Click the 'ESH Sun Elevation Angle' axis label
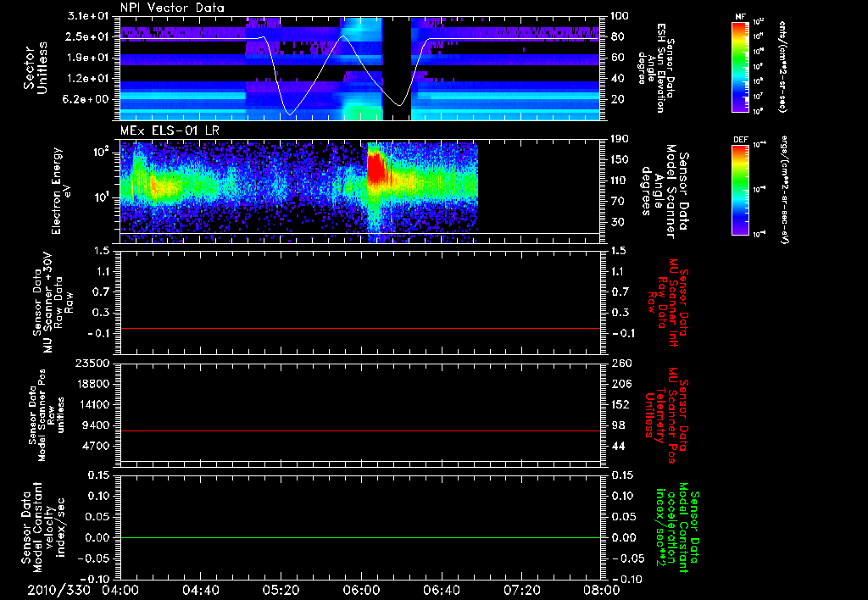 [655, 68]
